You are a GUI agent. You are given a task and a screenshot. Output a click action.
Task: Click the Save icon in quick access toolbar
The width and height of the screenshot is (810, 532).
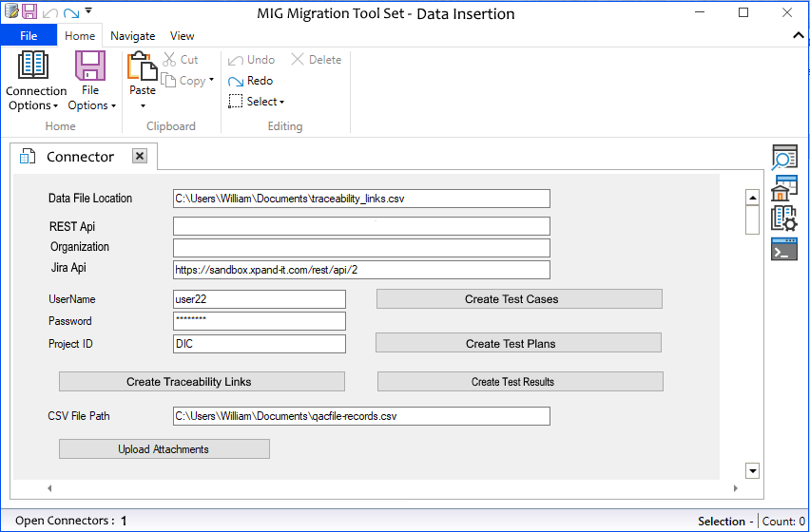[29, 10]
